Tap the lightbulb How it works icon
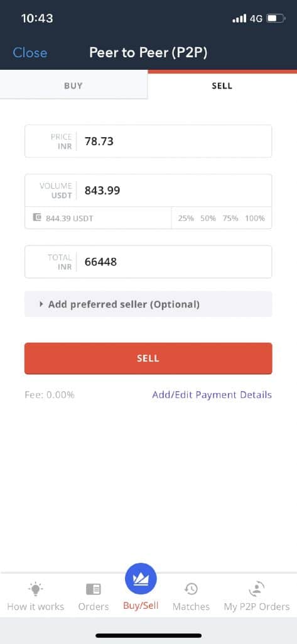Screen dimensions: 297x644 tap(36, 589)
